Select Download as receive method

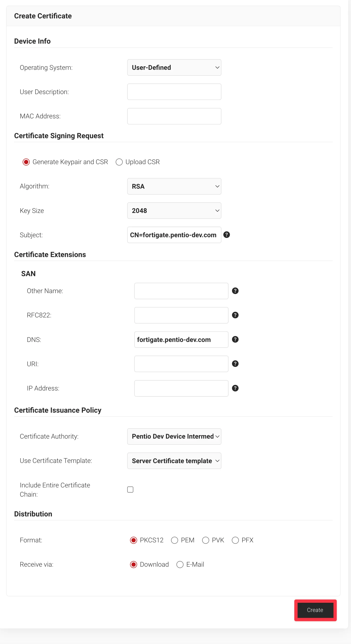point(133,565)
